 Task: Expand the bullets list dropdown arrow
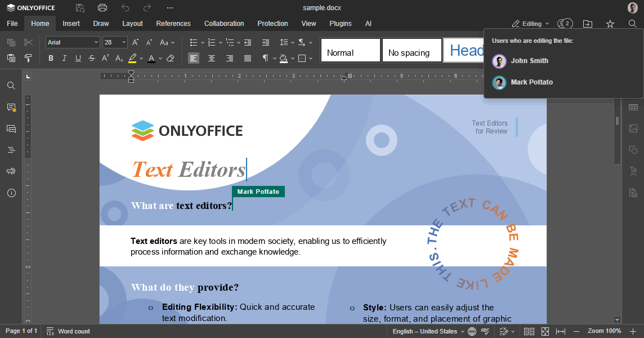pyautogui.click(x=203, y=42)
